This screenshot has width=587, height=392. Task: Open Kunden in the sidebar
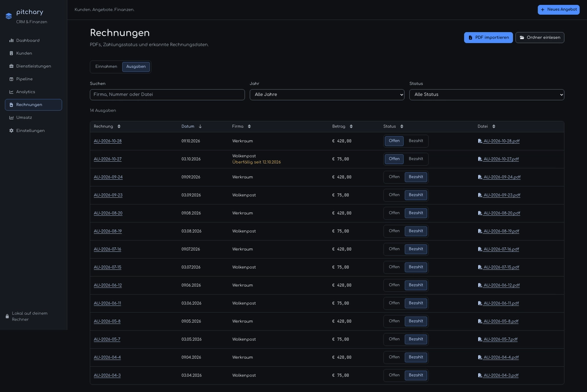pos(33,53)
